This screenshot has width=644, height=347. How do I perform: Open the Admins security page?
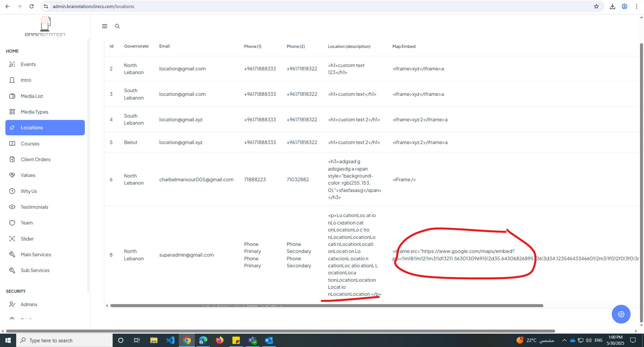(x=29, y=304)
